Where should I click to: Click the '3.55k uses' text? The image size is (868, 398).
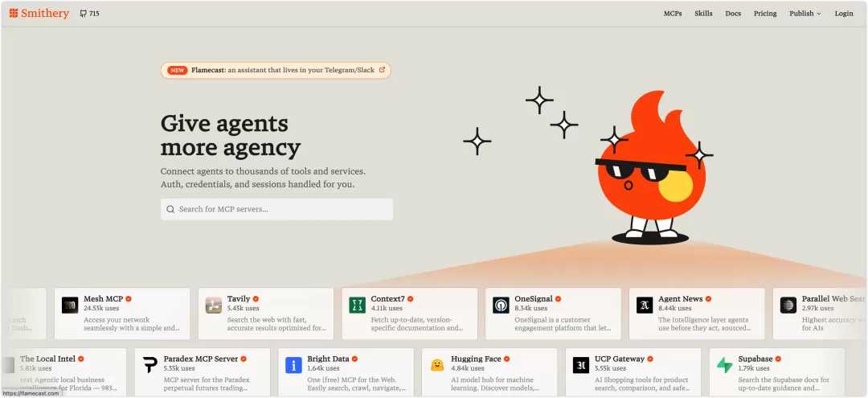coord(611,369)
